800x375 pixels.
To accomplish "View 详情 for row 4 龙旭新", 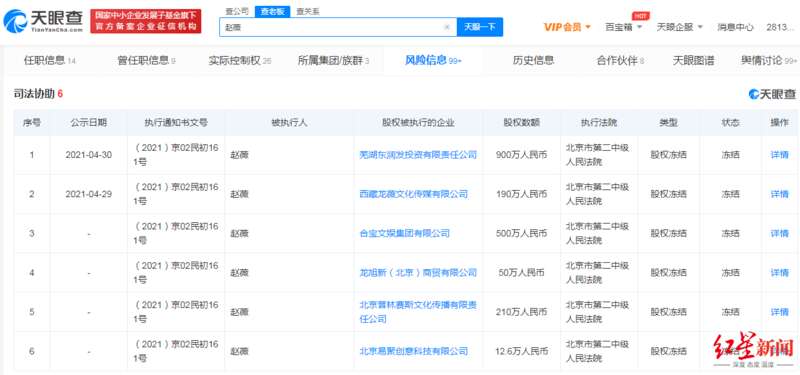I will 779,272.
